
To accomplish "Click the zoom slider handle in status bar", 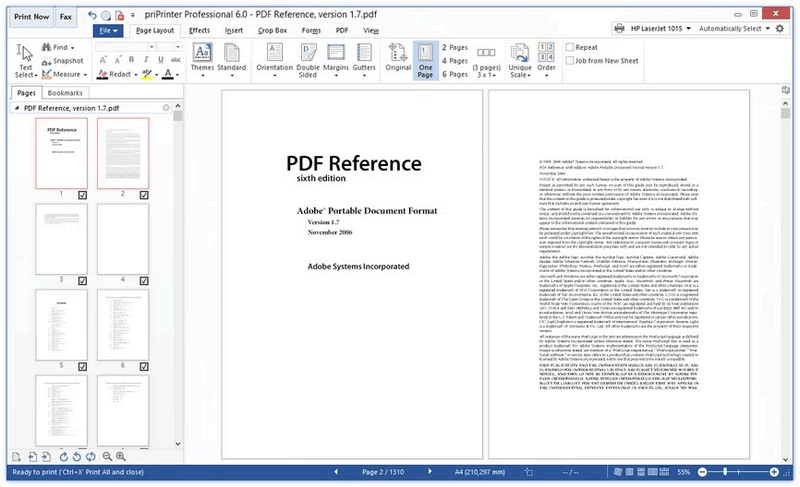I will click(724, 472).
